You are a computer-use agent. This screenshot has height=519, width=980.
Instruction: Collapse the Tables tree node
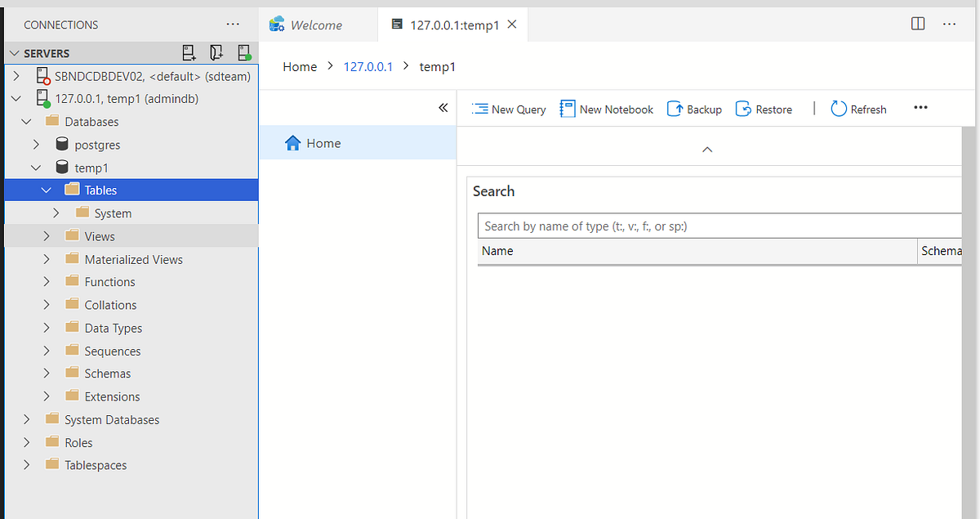[47, 190]
